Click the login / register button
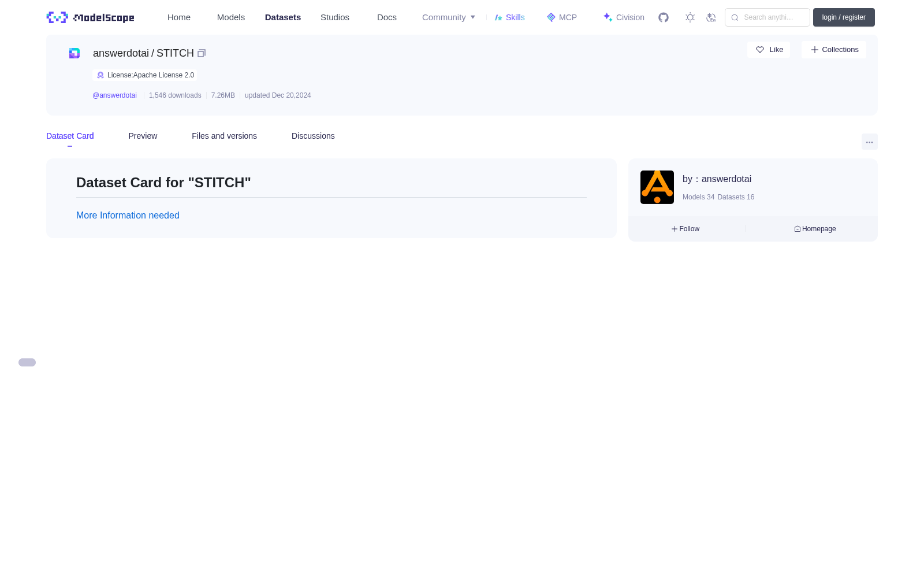The width and height of the screenshot is (924, 578). (x=844, y=17)
